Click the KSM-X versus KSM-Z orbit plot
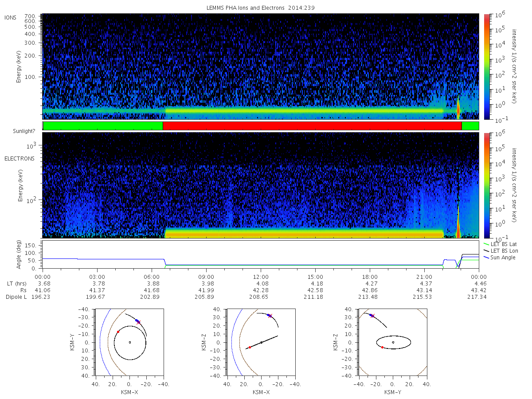Viewport: 532px width, 399px height. 261,342
